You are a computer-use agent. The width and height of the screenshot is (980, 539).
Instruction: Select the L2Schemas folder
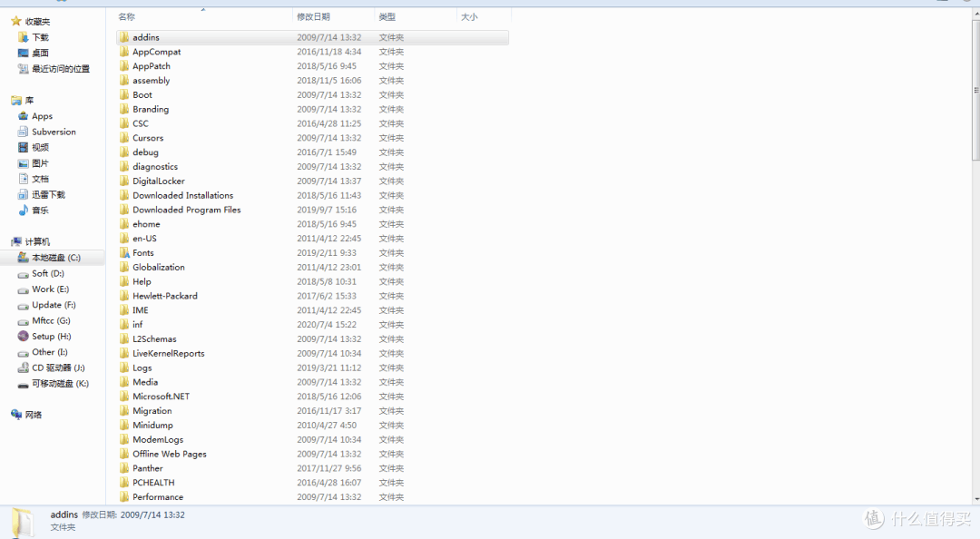(153, 339)
